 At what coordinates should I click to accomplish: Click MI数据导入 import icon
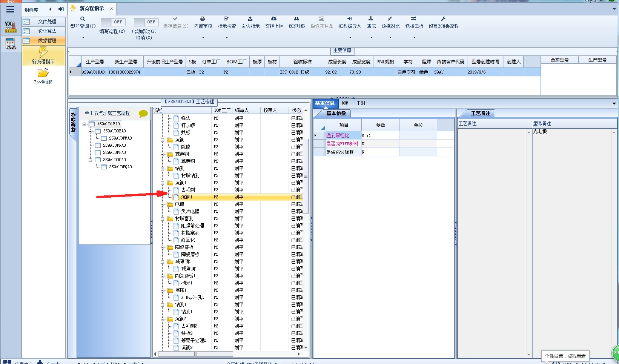[x=349, y=18]
